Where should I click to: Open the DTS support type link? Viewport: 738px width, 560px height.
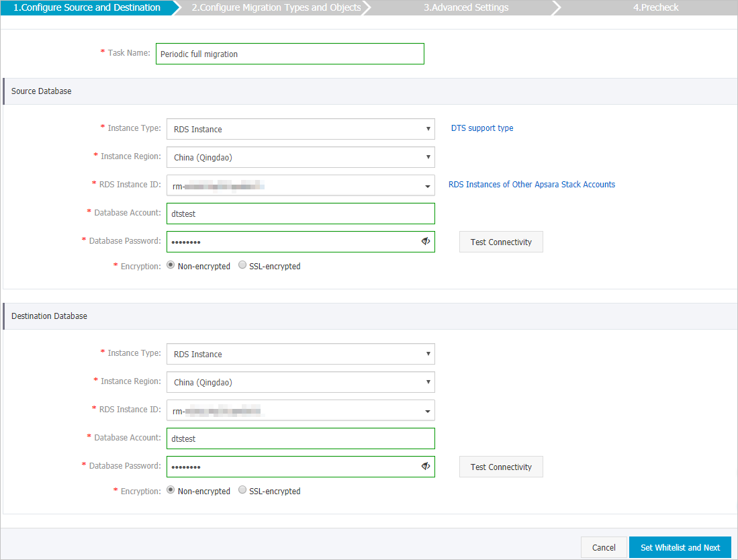481,128
